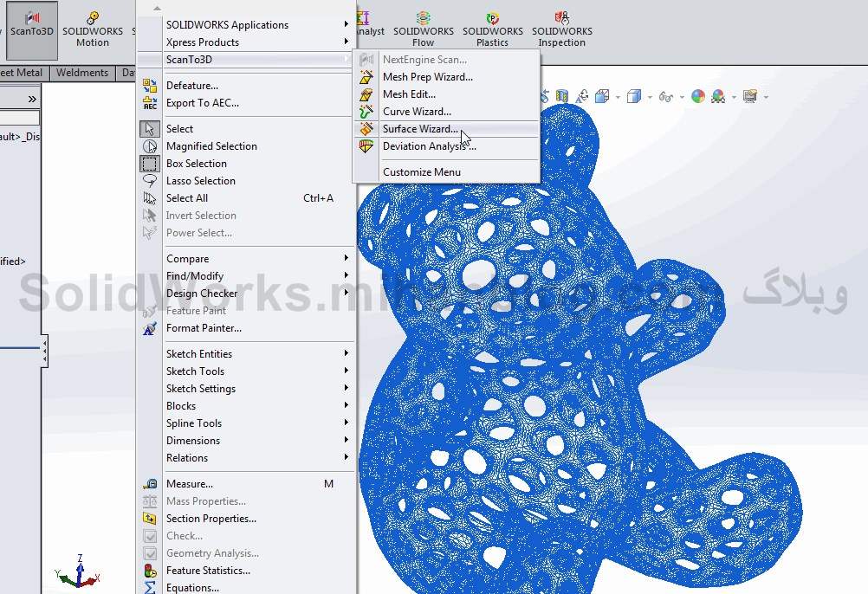Image resolution: width=868 pixels, height=594 pixels.
Task: Click the Equations sigma icon
Action: pos(150,587)
